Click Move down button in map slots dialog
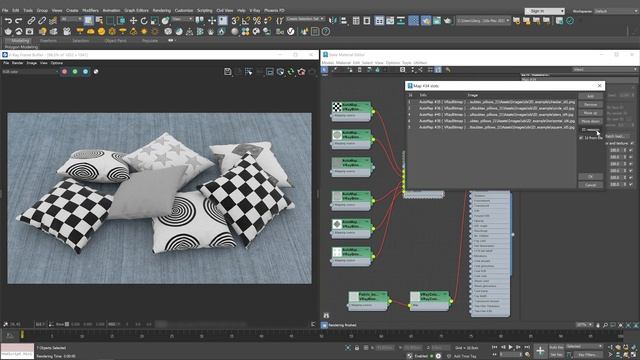 (590, 121)
